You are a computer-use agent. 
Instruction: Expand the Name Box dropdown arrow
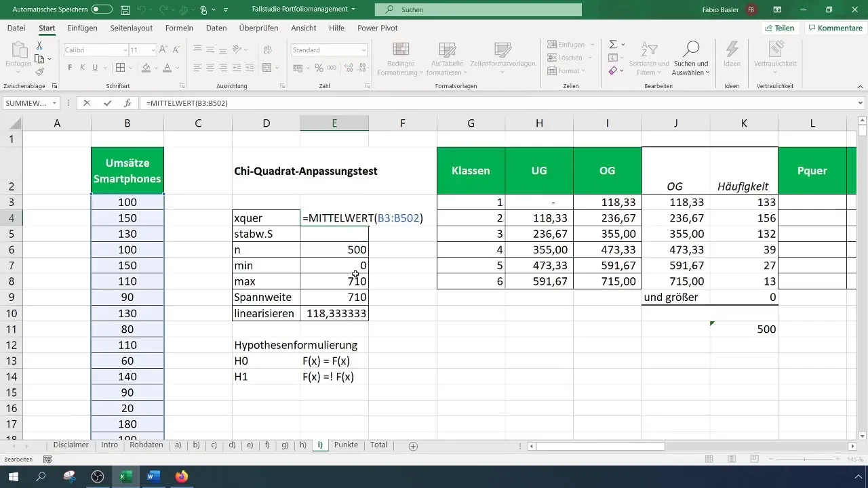[54, 103]
